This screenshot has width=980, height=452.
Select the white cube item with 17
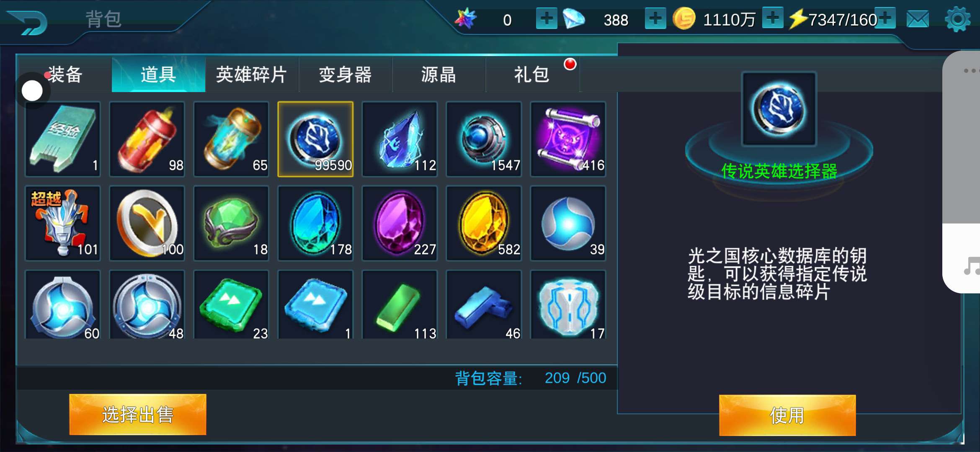point(568,305)
